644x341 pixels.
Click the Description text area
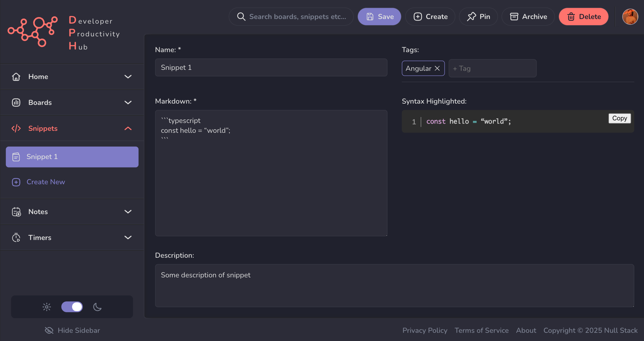[394, 286]
